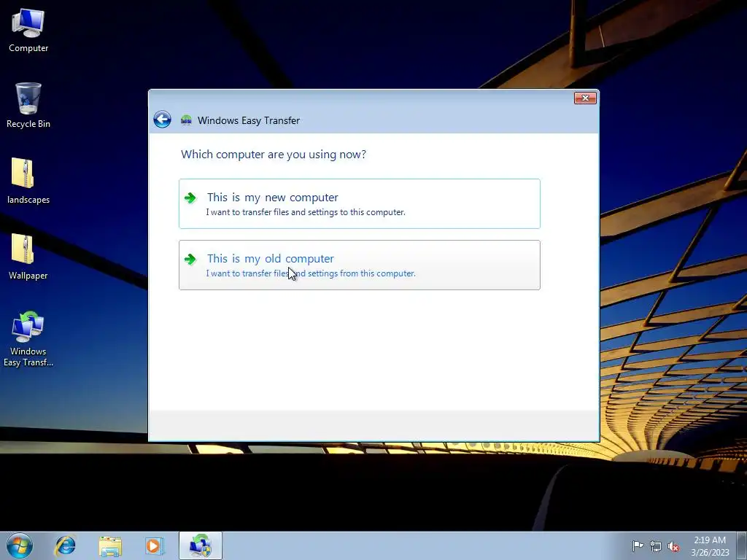747x560 pixels.
Task: Close the Windows Easy Transfer dialog
Action: pyautogui.click(x=585, y=98)
